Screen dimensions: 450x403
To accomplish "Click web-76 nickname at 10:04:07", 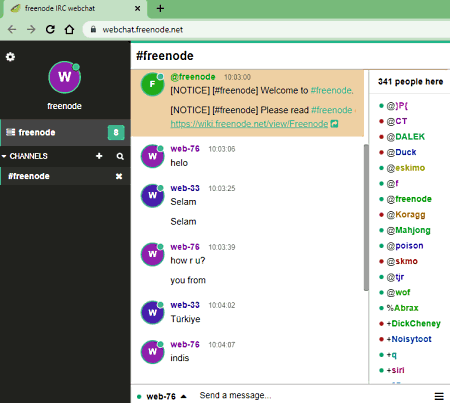I will [x=185, y=344].
